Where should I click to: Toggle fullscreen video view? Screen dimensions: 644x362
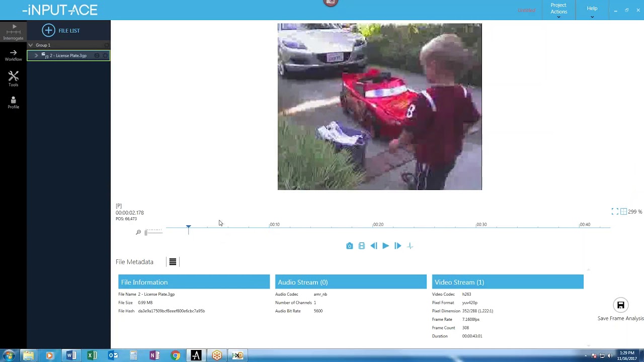pyautogui.click(x=615, y=212)
